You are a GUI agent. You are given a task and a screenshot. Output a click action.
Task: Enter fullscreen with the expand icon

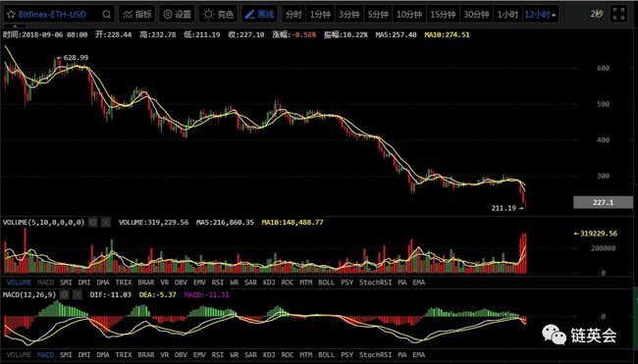(619, 14)
